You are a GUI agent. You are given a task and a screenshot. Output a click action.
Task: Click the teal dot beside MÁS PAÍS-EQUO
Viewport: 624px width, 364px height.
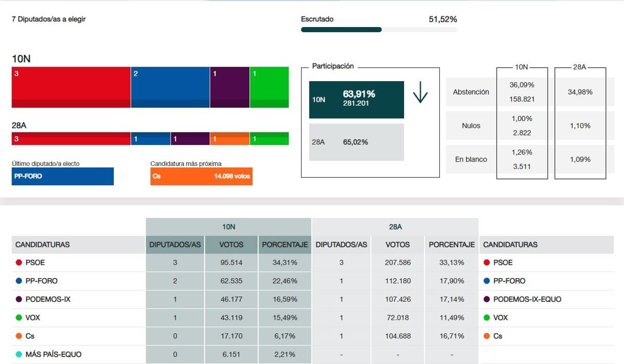[19, 354]
